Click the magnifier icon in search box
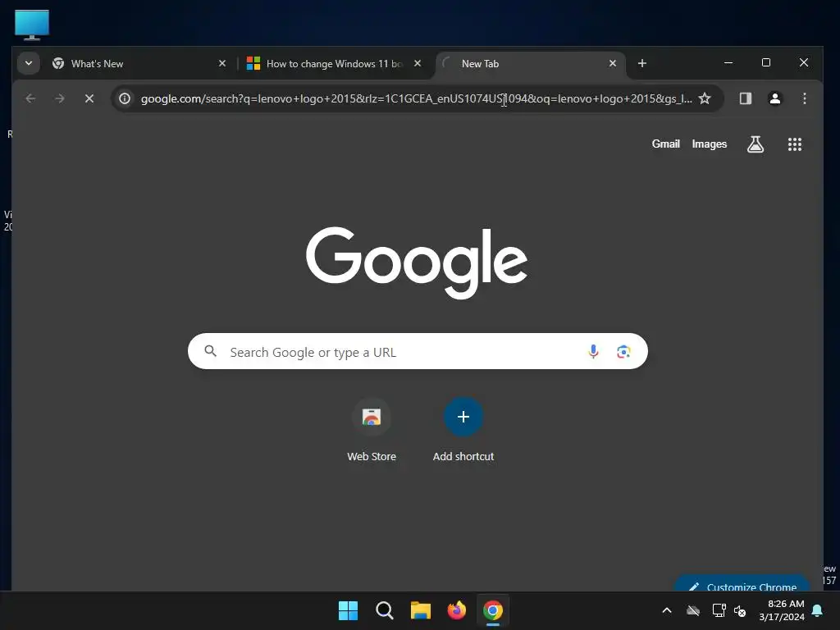The width and height of the screenshot is (840, 630). point(211,351)
